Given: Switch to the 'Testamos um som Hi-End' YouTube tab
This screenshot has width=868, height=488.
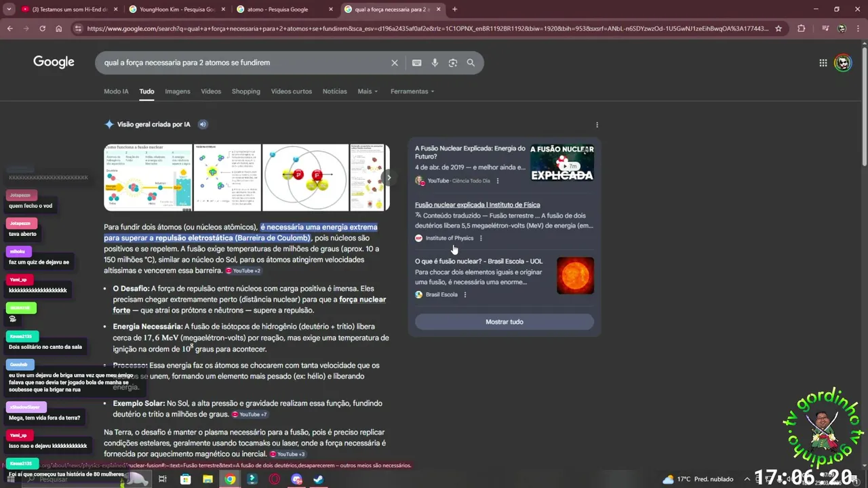Looking at the screenshot, I should (x=68, y=9).
